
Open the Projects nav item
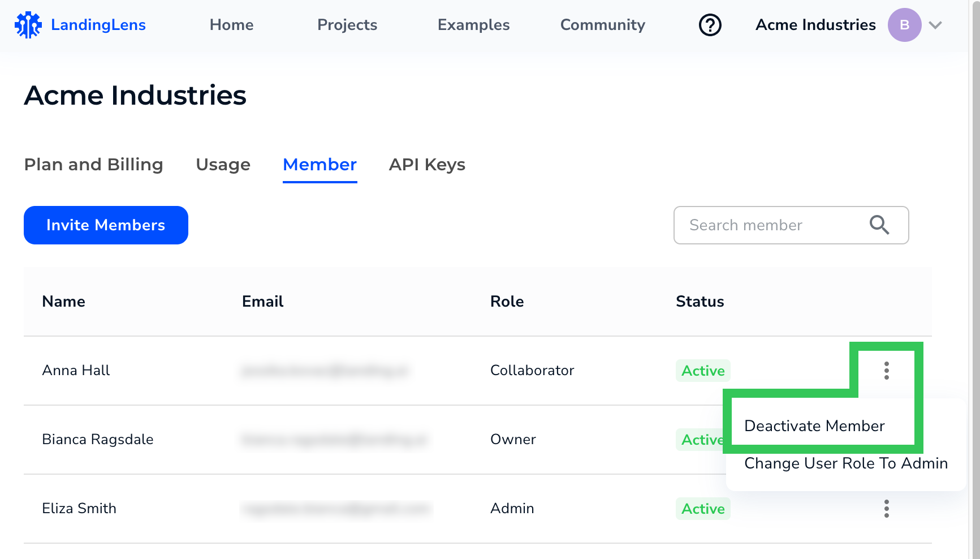pyautogui.click(x=347, y=25)
